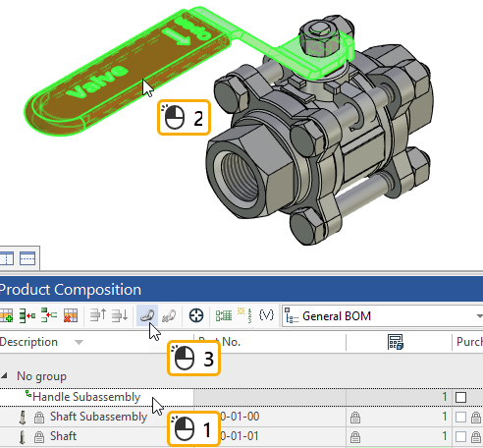483x448 pixels.
Task: Click the Handle Subassembly green structure icon
Action: (28, 394)
